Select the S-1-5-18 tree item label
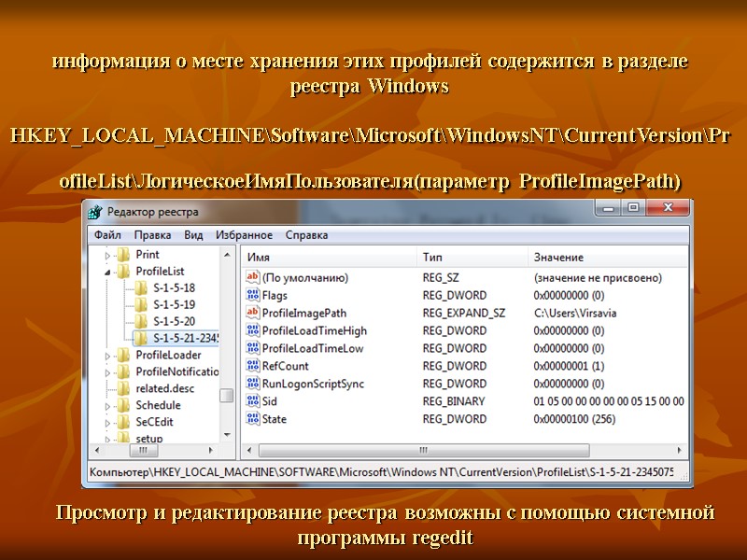747x560 pixels. click(174, 288)
